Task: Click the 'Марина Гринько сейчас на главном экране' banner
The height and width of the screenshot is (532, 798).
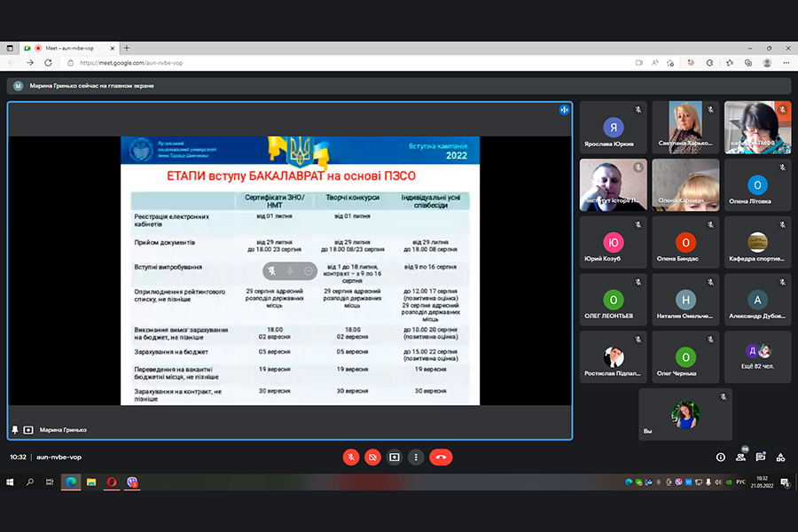Action: [x=398, y=85]
